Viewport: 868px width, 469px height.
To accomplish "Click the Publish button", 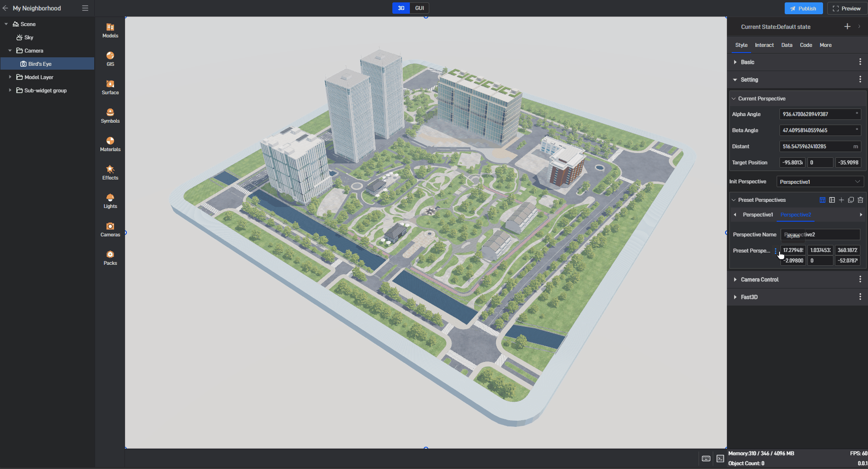I will click(x=803, y=9).
